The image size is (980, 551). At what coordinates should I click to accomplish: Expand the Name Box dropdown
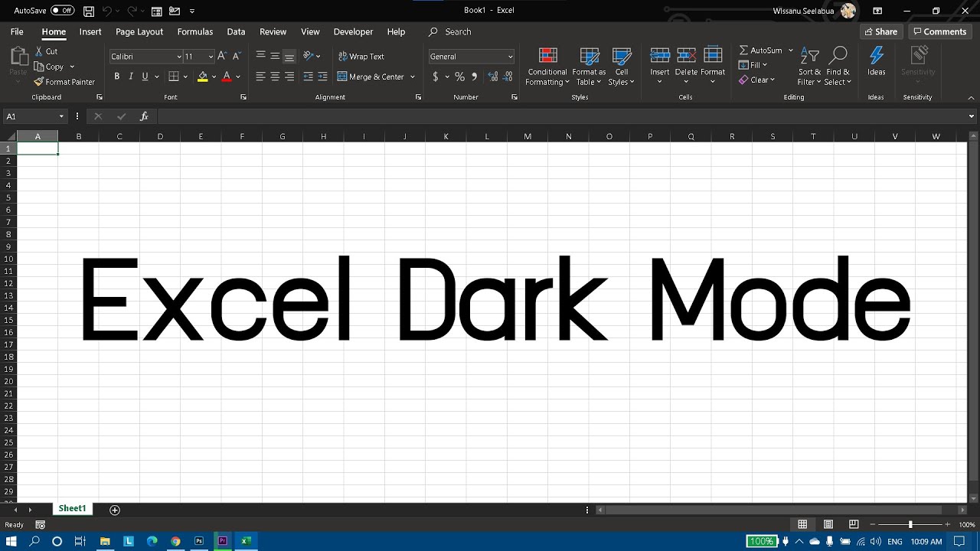pyautogui.click(x=61, y=116)
